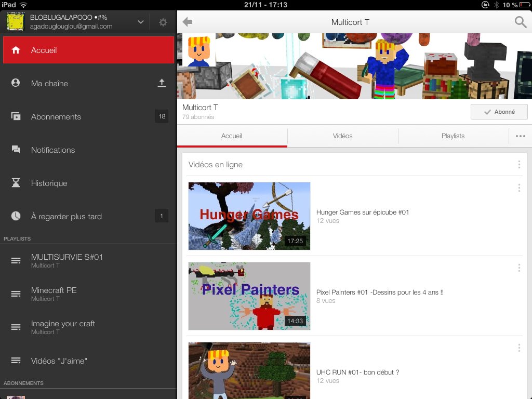Open the Vidéos "J'aime" label
Viewport: 532px width, 399px height.
(59, 361)
